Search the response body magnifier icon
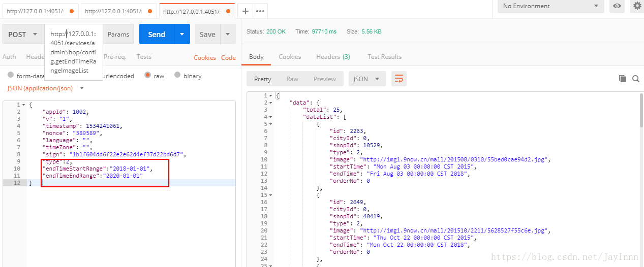 click(635, 79)
